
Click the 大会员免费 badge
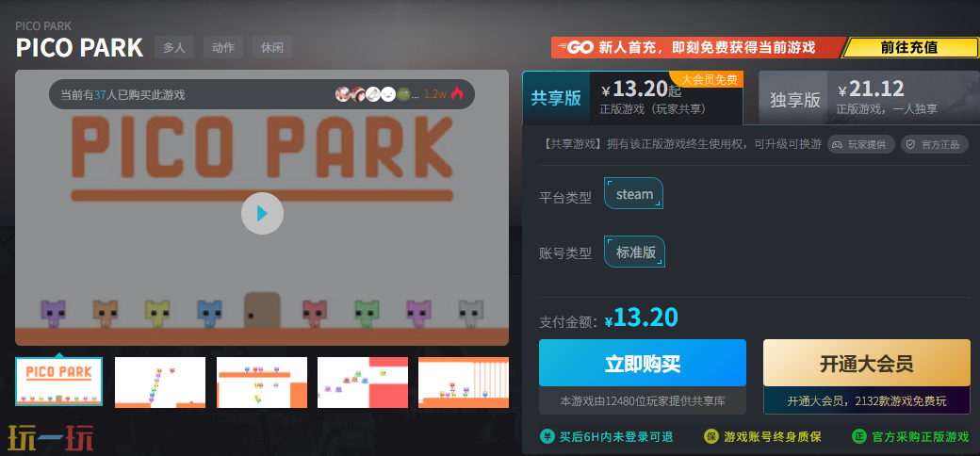709,79
